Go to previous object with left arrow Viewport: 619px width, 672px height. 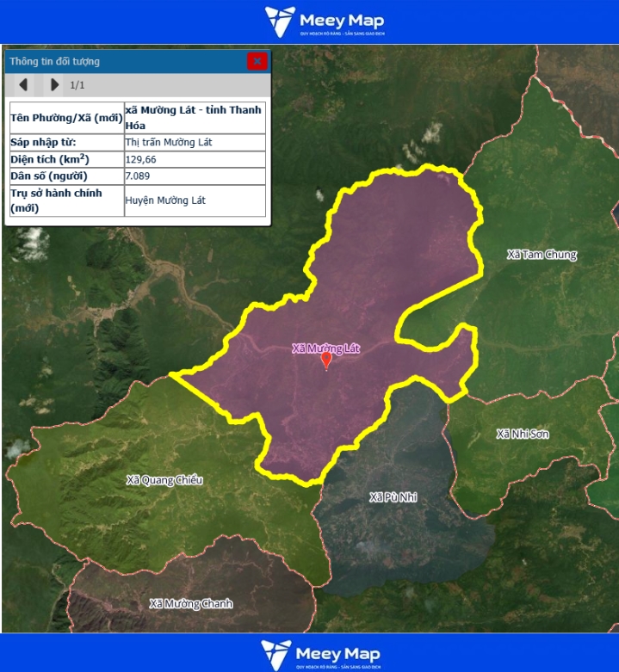23,84
